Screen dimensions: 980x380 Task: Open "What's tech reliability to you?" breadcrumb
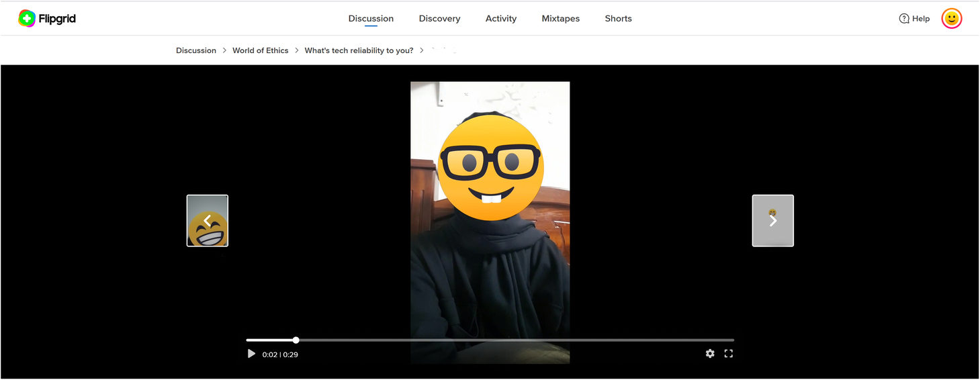(x=359, y=50)
